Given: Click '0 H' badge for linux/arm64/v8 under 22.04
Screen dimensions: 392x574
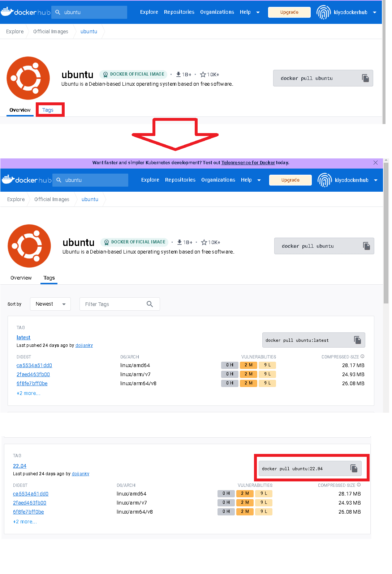Looking at the screenshot, I should pyautogui.click(x=226, y=511).
